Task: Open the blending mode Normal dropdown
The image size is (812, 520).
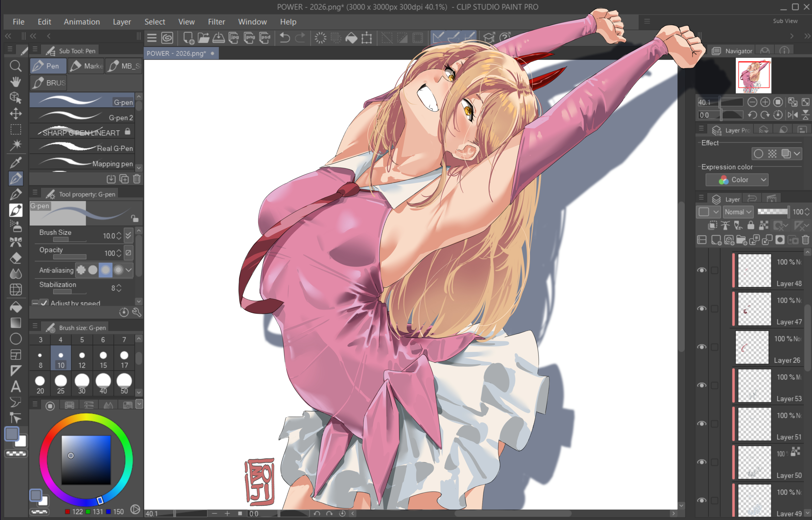Action: point(738,212)
